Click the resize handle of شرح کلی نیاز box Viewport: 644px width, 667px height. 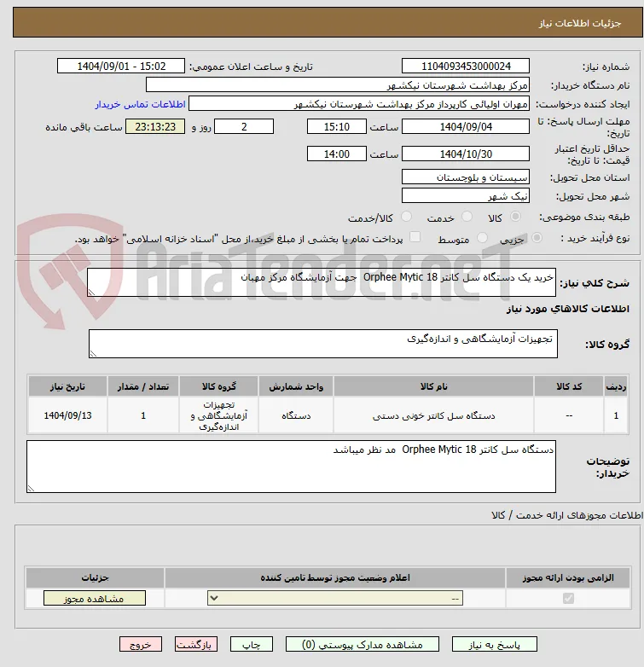[x=91, y=293]
